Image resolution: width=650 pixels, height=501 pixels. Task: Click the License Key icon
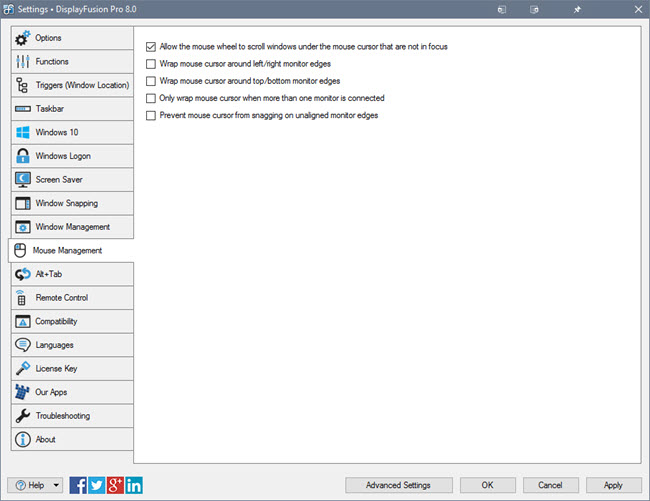click(x=23, y=368)
